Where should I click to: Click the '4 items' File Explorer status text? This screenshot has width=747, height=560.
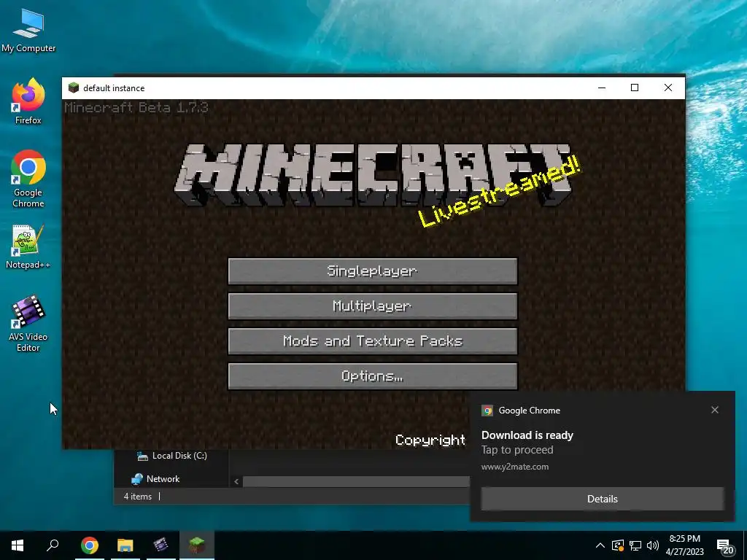pyautogui.click(x=138, y=496)
